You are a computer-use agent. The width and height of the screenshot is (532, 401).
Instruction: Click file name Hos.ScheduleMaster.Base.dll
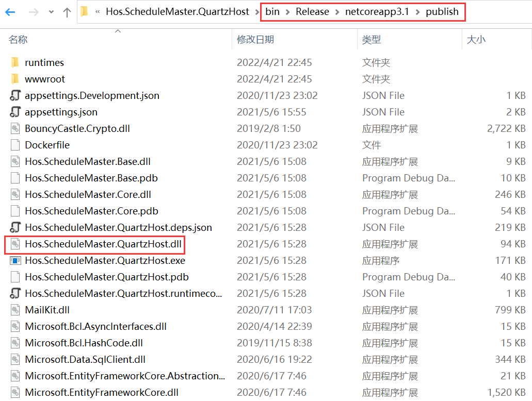[88, 161]
